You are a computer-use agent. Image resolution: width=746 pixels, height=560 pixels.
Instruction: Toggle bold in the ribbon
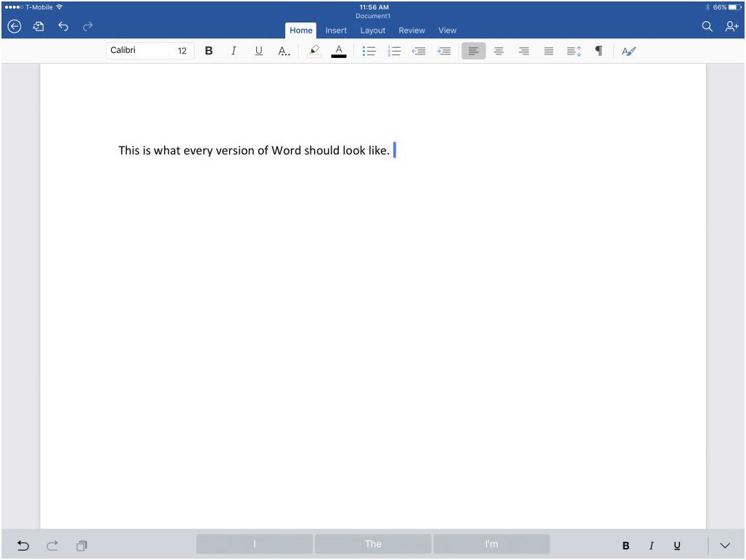[x=208, y=51]
